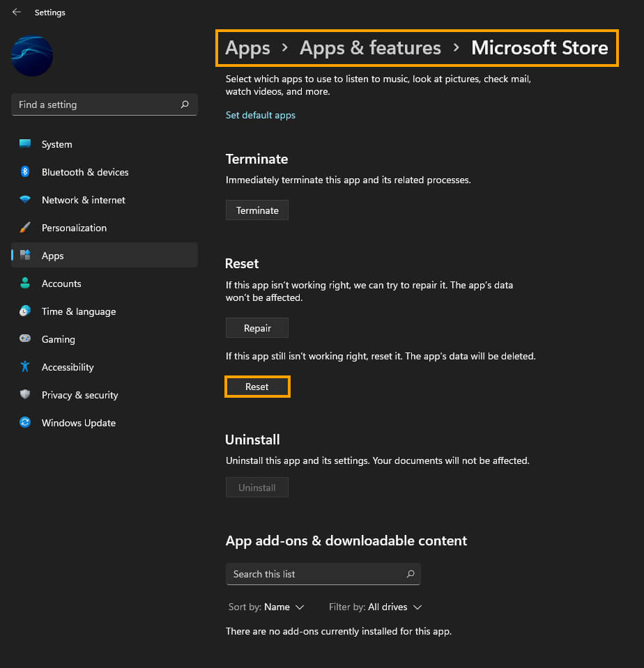Click the Apps icon in sidebar
Viewport: 644px width, 668px height.
[25, 255]
